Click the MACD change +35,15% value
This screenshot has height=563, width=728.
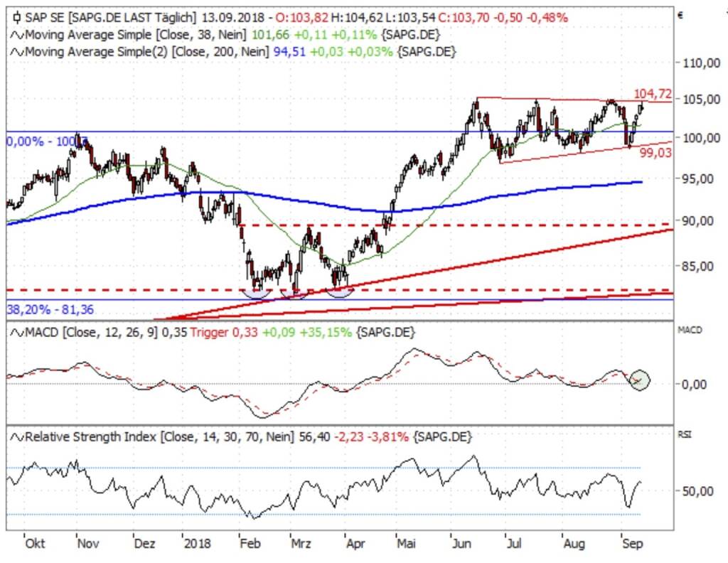coord(326,333)
